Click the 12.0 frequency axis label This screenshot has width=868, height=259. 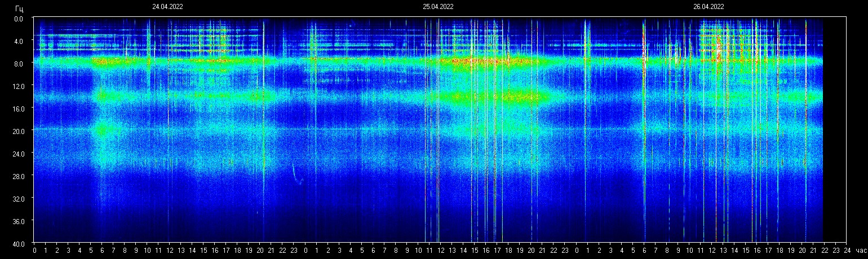17,86
